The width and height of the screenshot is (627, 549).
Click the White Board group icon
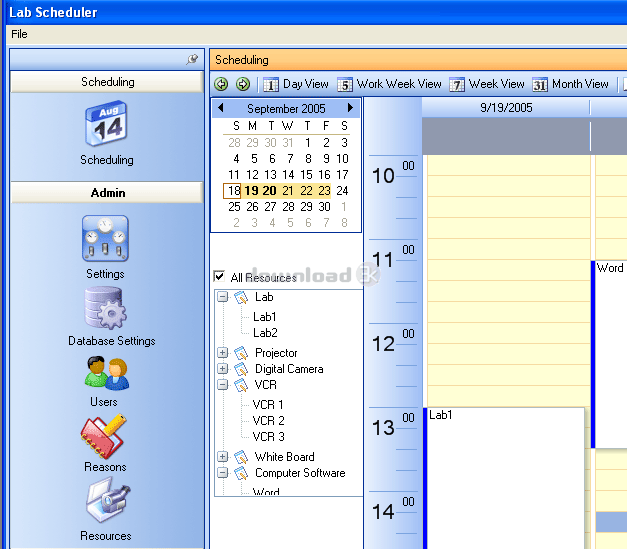[x=241, y=457]
